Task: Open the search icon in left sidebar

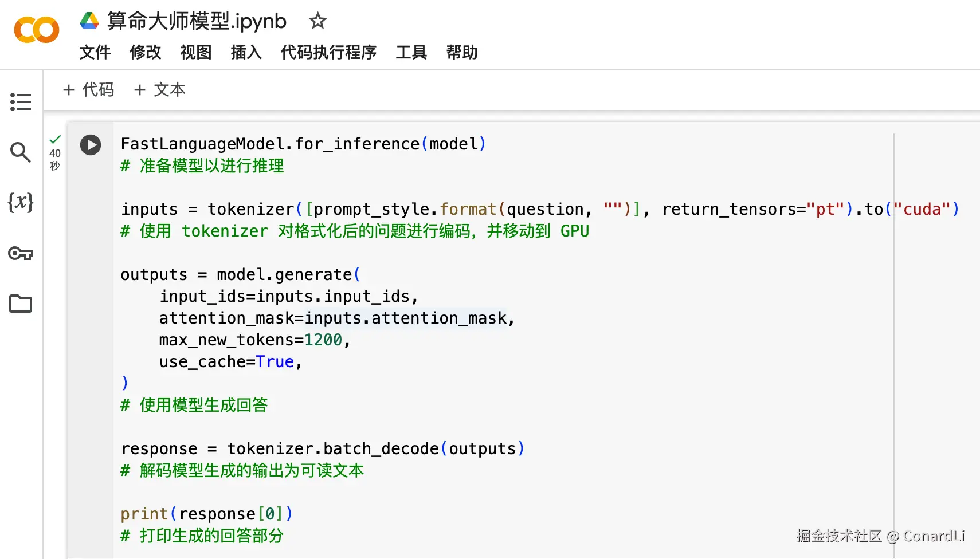Action: [21, 152]
